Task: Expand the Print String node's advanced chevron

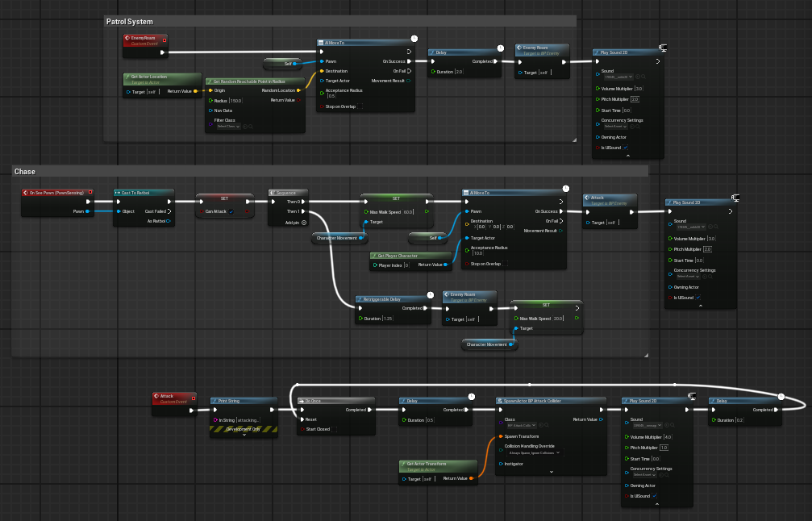Action: [244, 435]
